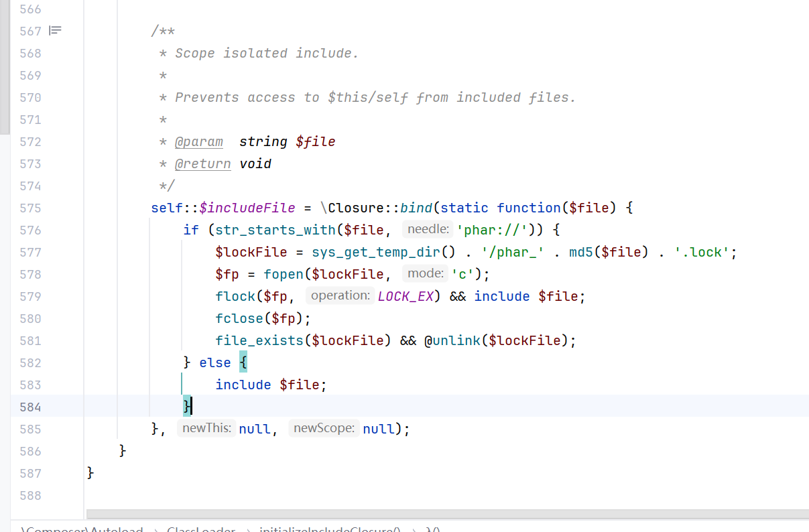Click the 'newThis:' parameter hint
Screen dimensions: 809x532
(x=206, y=429)
